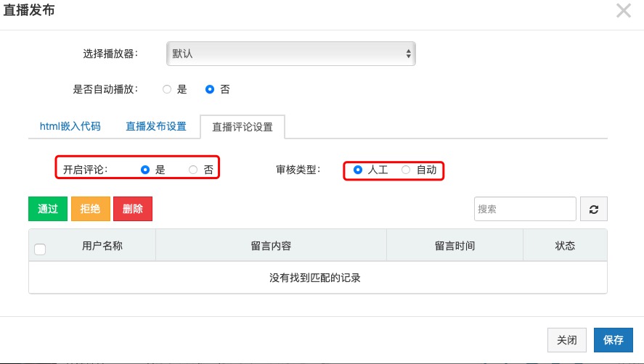Set 是否自动播放 to 否
This screenshot has height=364, width=644.
(x=210, y=90)
